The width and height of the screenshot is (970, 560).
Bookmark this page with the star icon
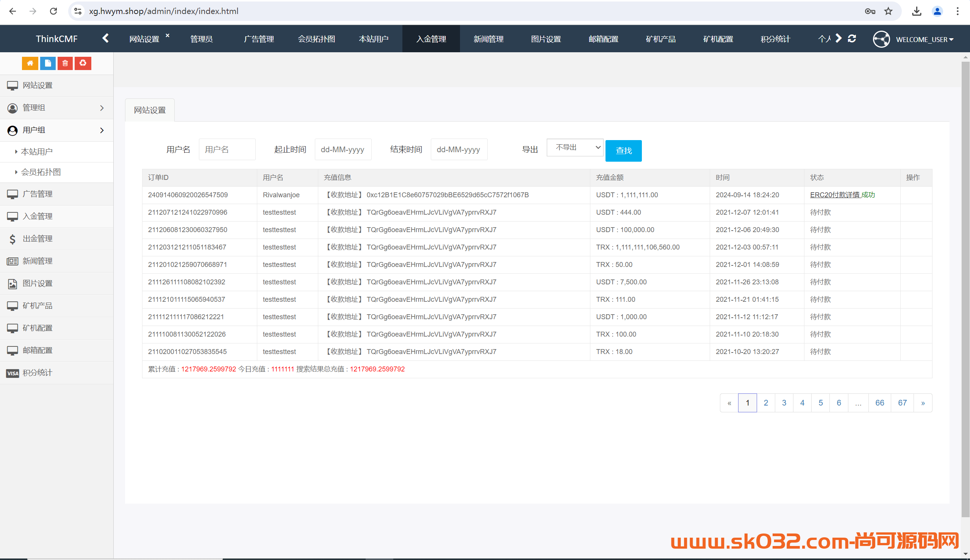[888, 11]
